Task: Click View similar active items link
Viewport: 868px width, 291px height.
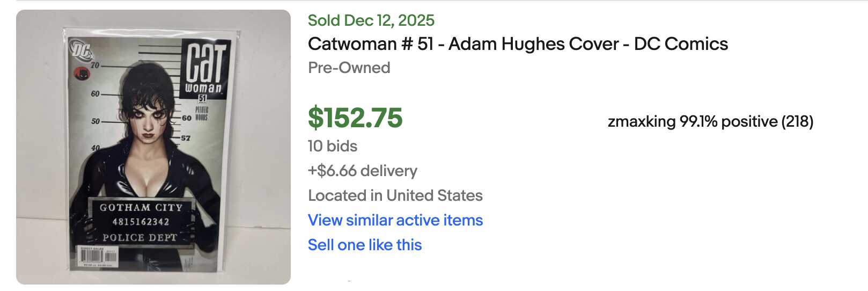Action: pos(395,220)
